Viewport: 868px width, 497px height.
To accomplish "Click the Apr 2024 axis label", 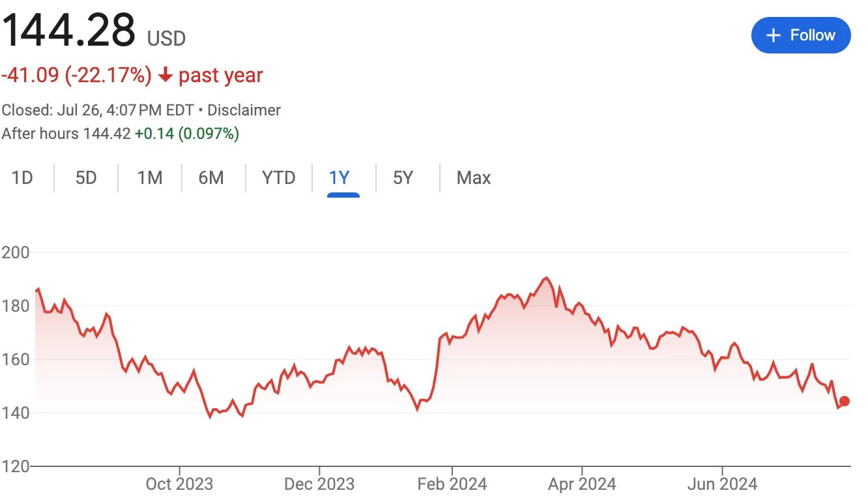I will [x=581, y=484].
